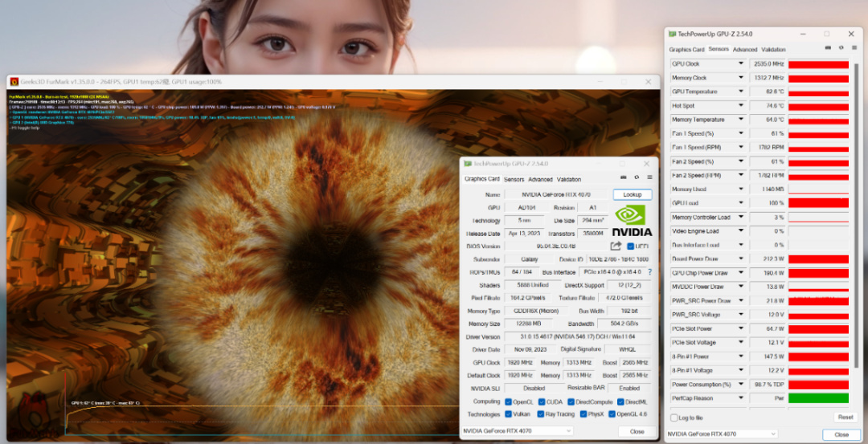Open the hamburger menu in GPU-Z Sensors window
The width and height of the screenshot is (868, 444).
point(853,47)
